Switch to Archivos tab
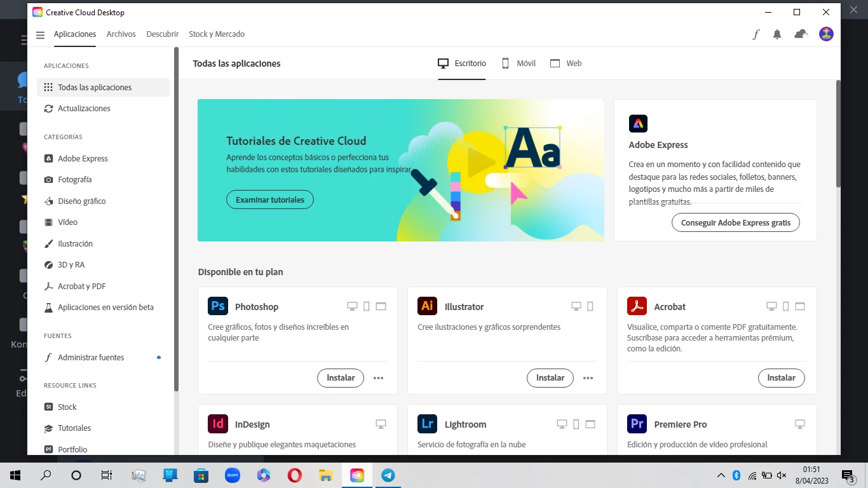The image size is (868, 488). 121,34
